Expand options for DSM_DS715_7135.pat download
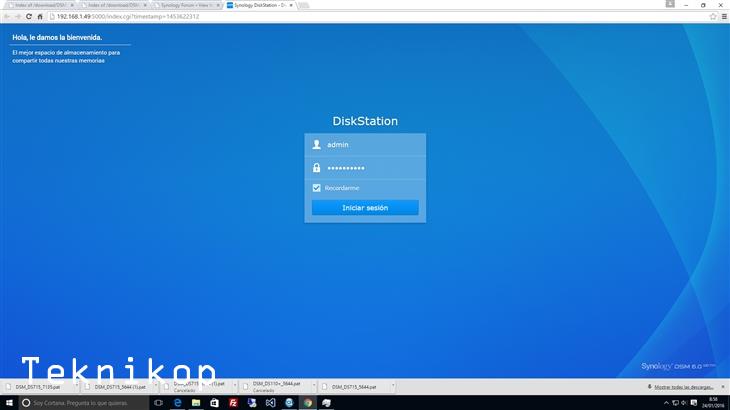 click(74, 386)
